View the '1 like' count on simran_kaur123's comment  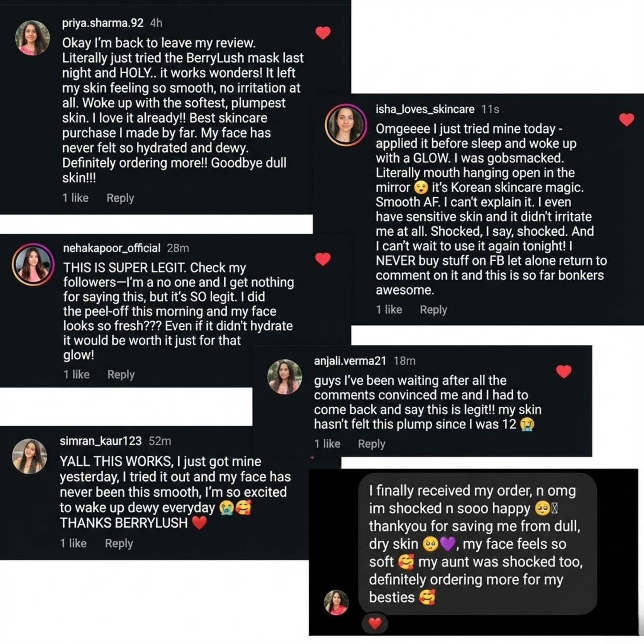(74, 544)
